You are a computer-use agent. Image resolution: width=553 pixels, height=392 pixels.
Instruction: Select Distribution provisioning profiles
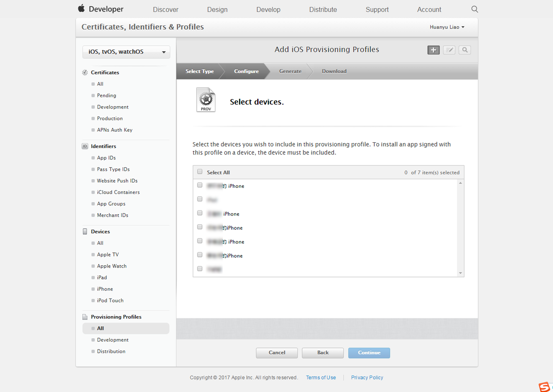(x=111, y=351)
